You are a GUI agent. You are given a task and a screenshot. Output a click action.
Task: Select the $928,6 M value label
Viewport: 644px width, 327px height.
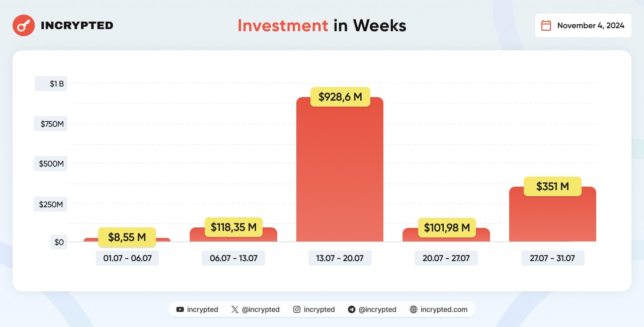340,97
